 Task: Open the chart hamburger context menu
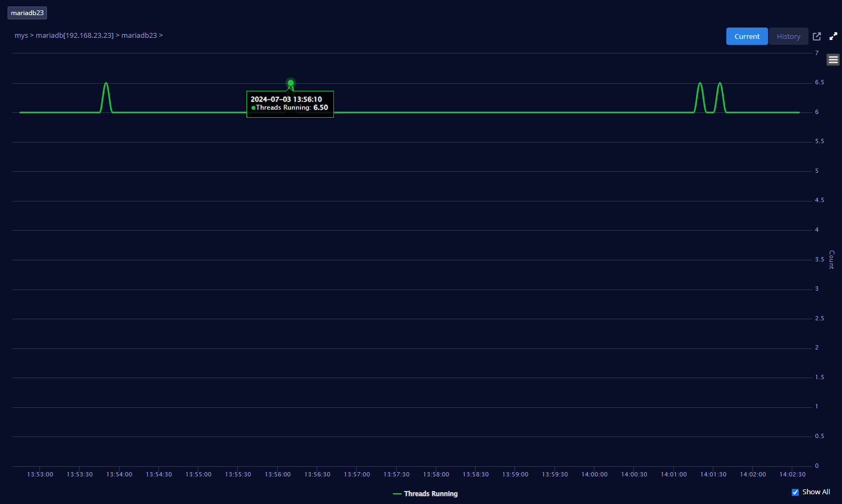(833, 60)
